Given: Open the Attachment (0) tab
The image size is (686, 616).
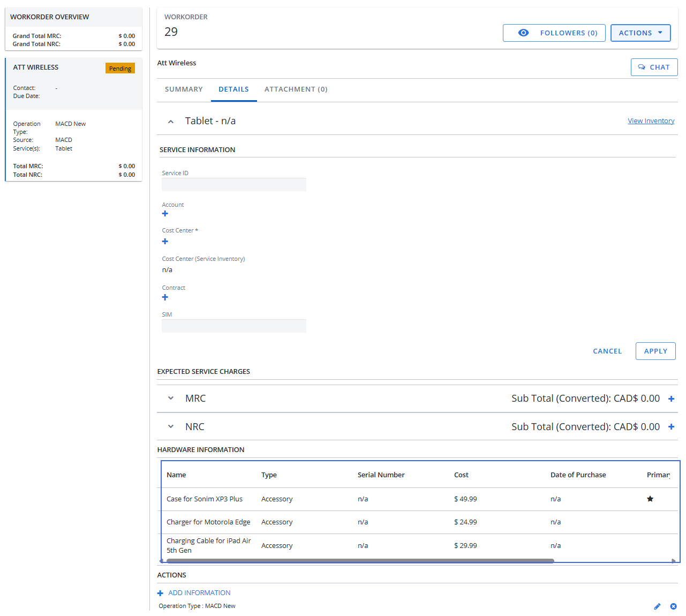Looking at the screenshot, I should point(296,89).
